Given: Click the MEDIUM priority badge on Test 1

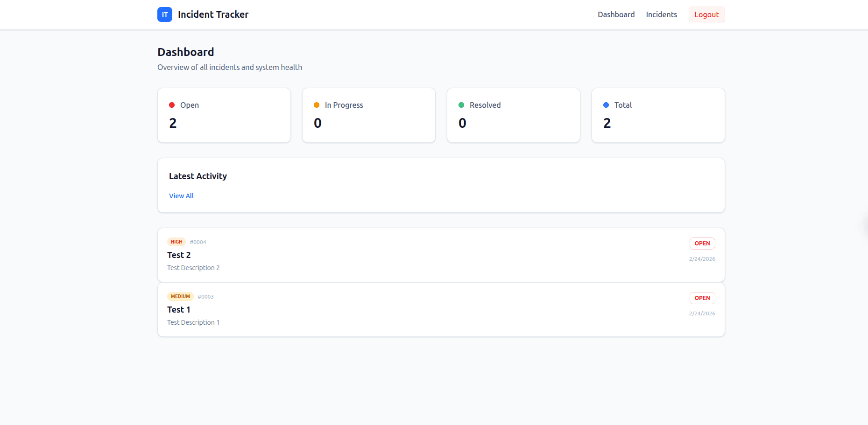Looking at the screenshot, I should click(x=180, y=296).
